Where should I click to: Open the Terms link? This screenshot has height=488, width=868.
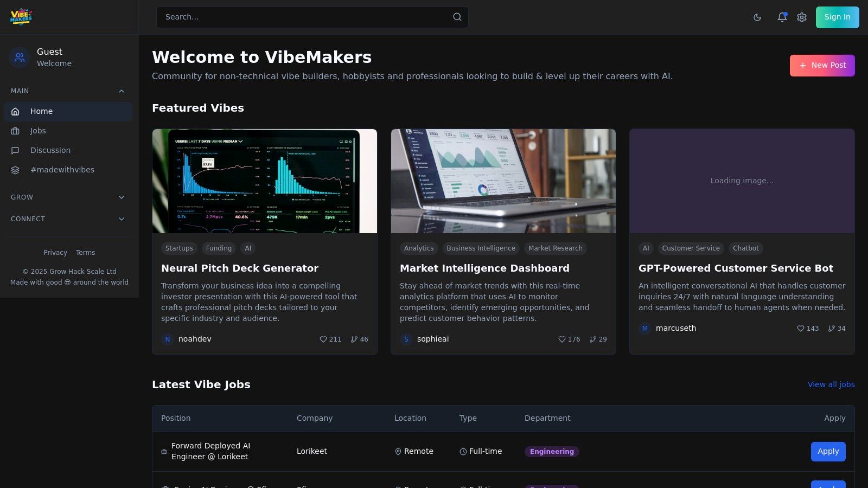click(x=85, y=253)
